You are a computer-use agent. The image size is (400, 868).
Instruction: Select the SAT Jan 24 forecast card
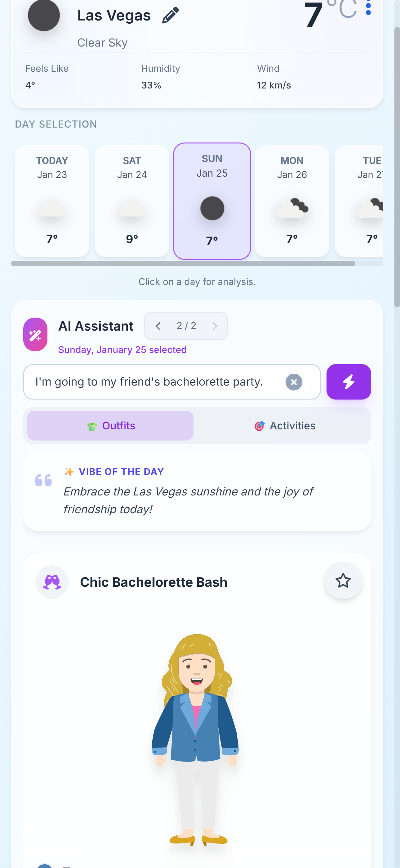click(x=132, y=201)
